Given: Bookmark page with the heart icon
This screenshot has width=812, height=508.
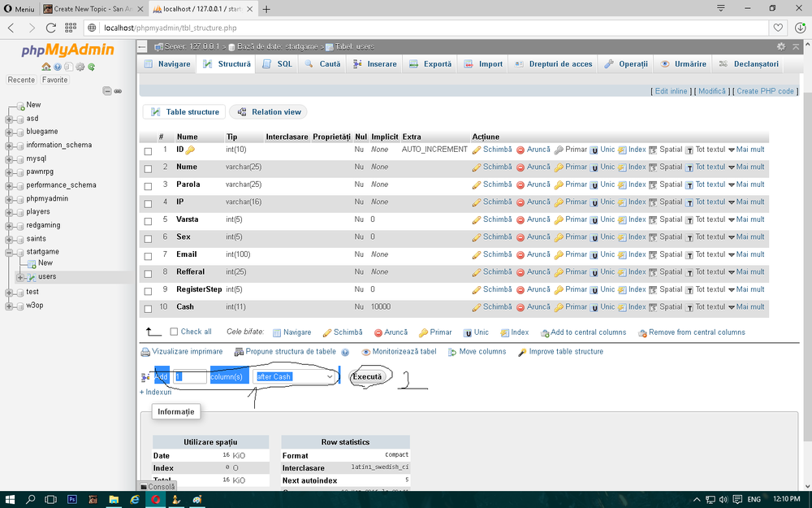Looking at the screenshot, I should click(x=778, y=28).
